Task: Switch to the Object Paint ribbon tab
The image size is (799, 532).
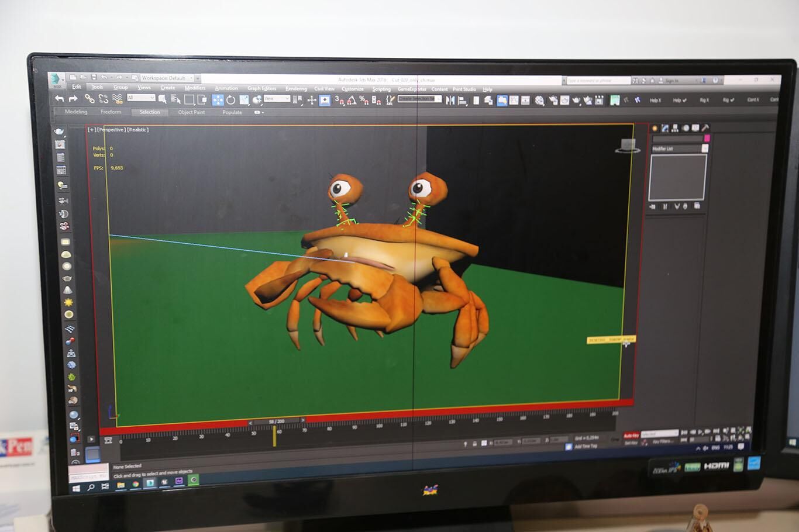Action: 191,112
